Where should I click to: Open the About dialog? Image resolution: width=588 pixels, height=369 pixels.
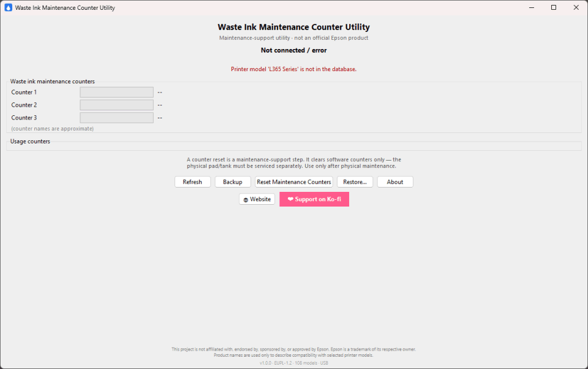395,181
